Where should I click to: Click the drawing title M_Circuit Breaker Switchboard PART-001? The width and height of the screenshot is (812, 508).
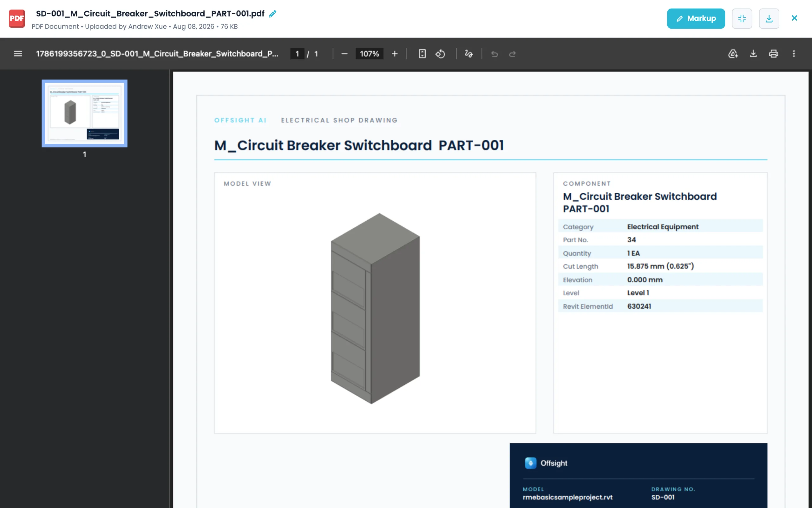359,145
